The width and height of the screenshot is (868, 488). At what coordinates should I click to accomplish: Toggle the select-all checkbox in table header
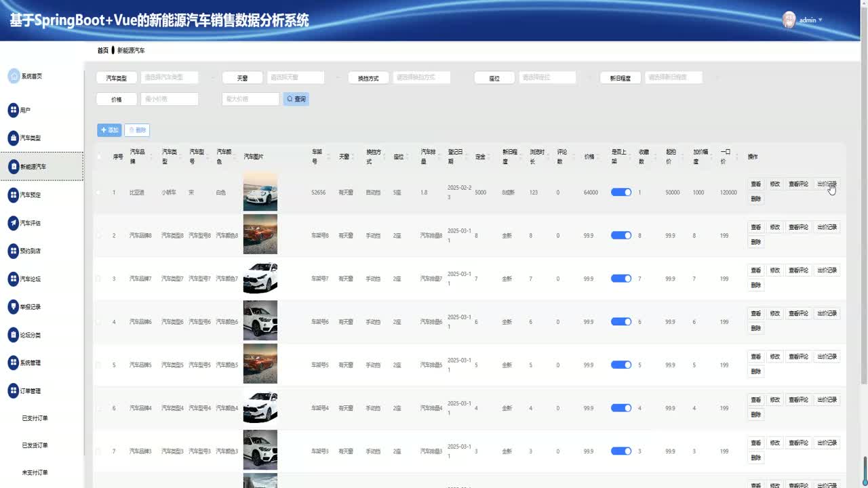[99, 157]
